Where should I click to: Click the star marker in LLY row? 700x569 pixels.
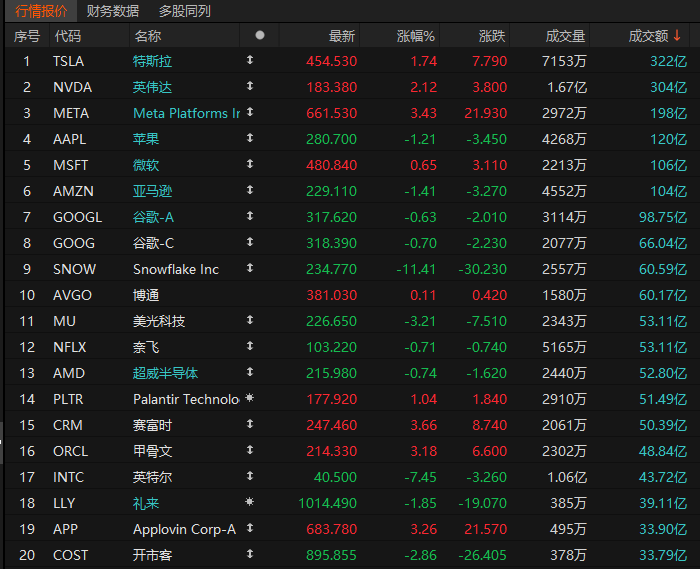pos(250,502)
